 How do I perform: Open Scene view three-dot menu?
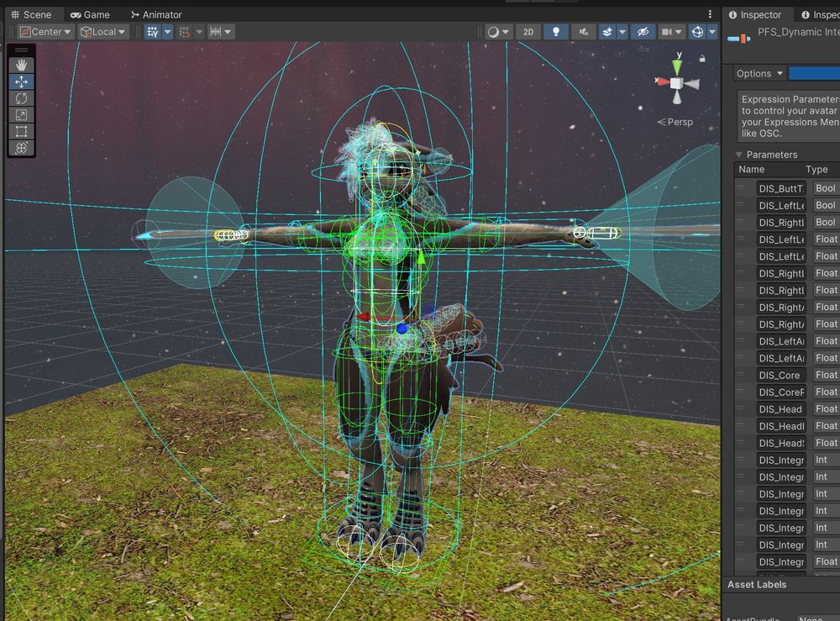click(710, 14)
